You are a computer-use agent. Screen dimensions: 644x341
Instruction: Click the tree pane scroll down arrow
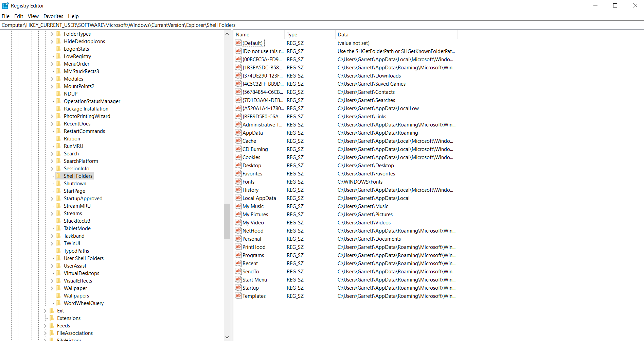pyautogui.click(x=227, y=337)
